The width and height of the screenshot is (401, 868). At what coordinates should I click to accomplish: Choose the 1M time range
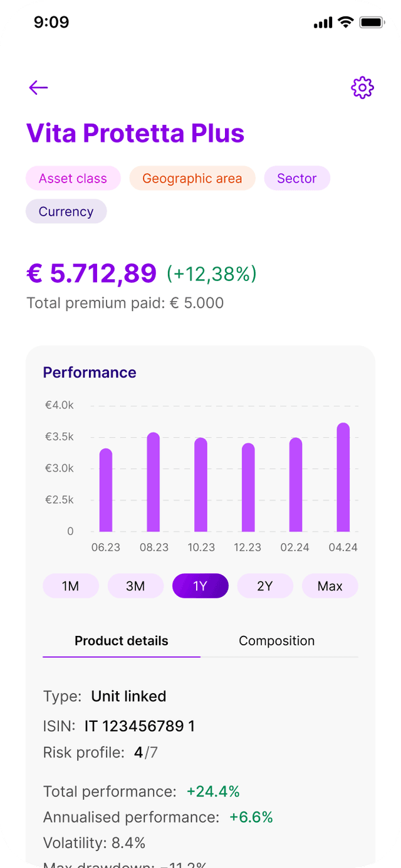(71, 586)
